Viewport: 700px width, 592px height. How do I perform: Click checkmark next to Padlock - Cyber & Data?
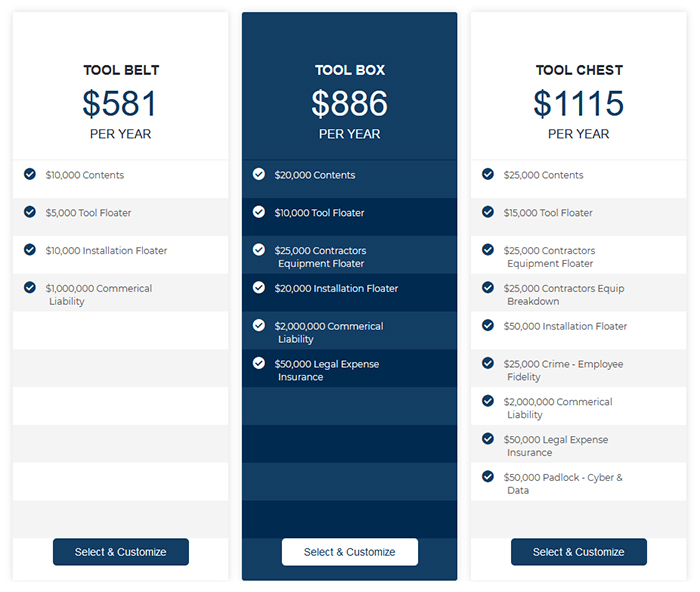click(488, 476)
